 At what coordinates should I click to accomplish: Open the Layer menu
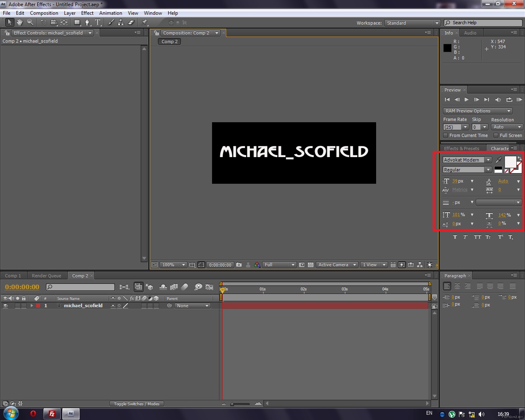pos(70,13)
